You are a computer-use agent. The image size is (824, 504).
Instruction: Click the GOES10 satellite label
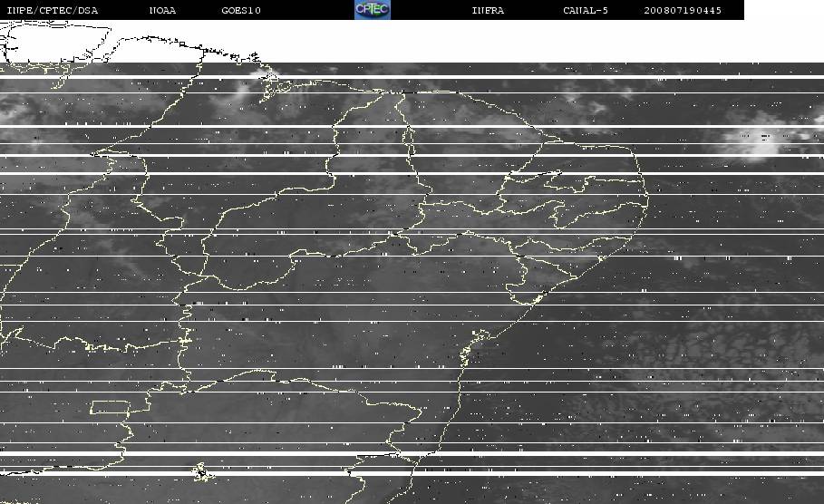tap(241, 10)
